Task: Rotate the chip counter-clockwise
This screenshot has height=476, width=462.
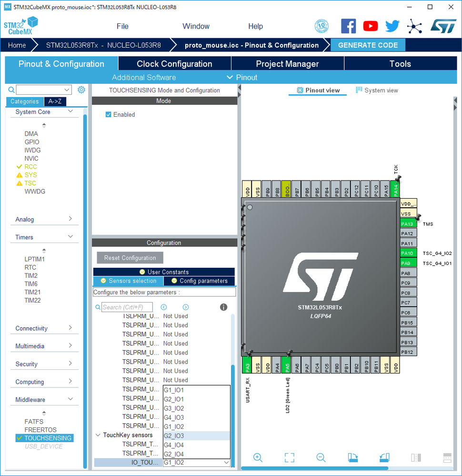Action: 384,457
